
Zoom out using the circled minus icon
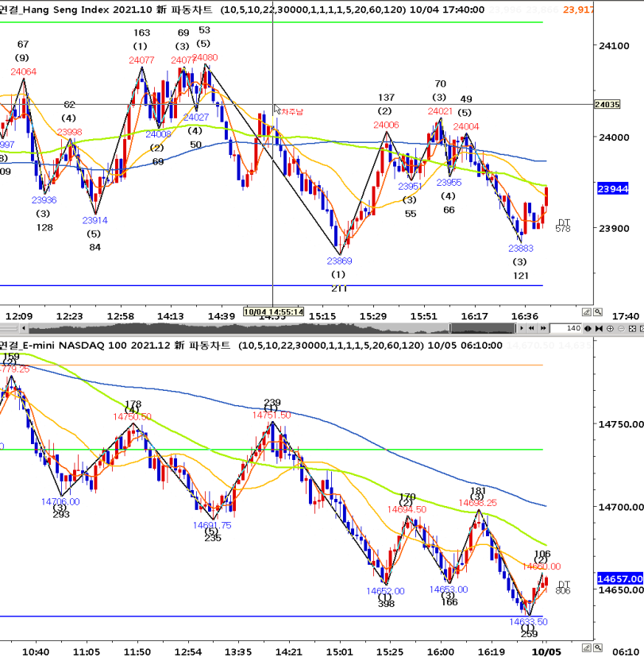621,328
